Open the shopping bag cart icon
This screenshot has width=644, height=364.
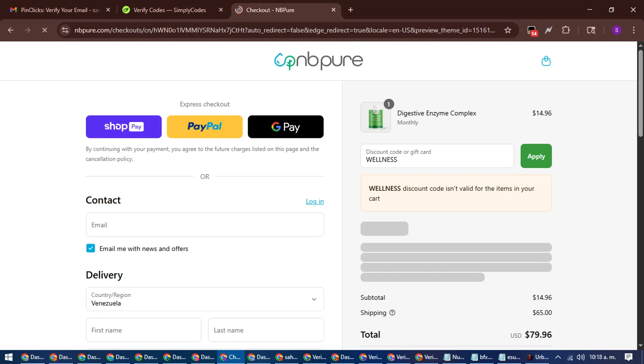546,61
